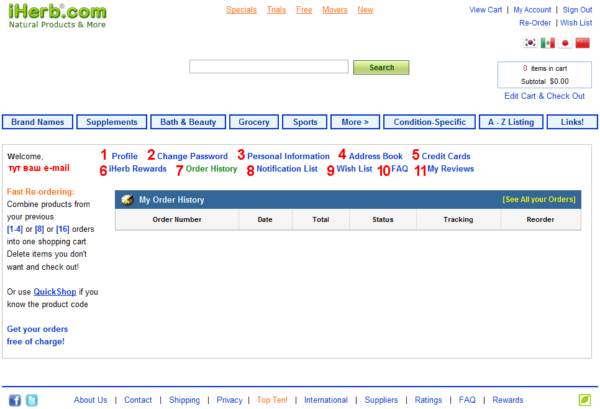Open Top Ten! footer link

point(272,400)
